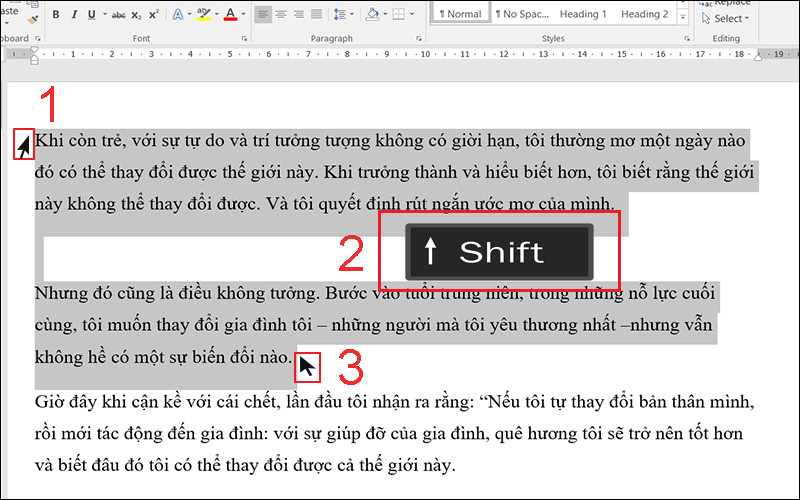800x500 pixels.
Task: Select Align Right paragraph alignment
Action: pyautogui.click(x=298, y=14)
